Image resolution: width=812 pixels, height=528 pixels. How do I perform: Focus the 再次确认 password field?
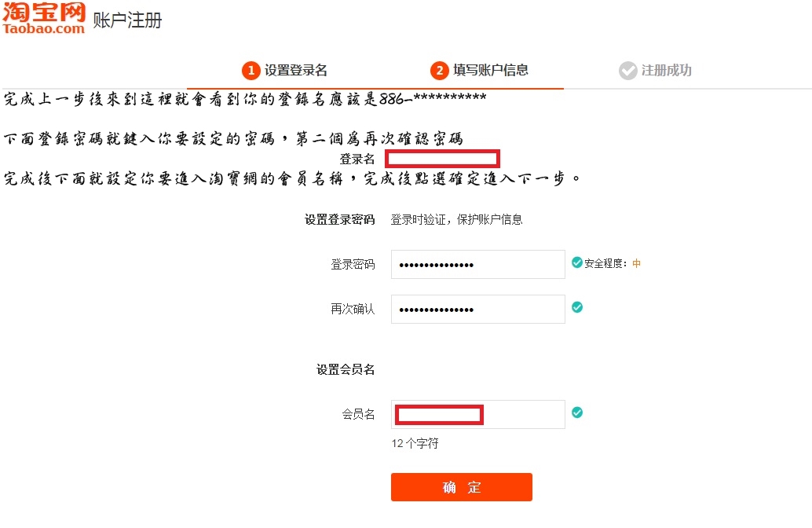click(477, 310)
